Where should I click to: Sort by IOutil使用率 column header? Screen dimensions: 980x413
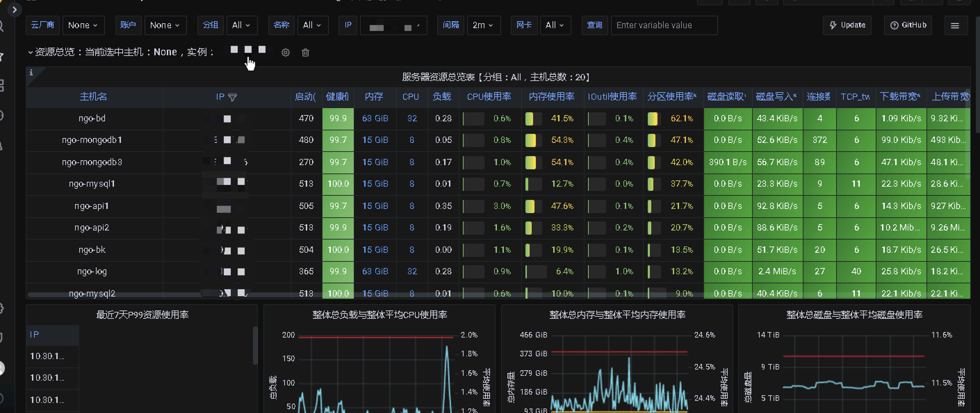point(612,97)
